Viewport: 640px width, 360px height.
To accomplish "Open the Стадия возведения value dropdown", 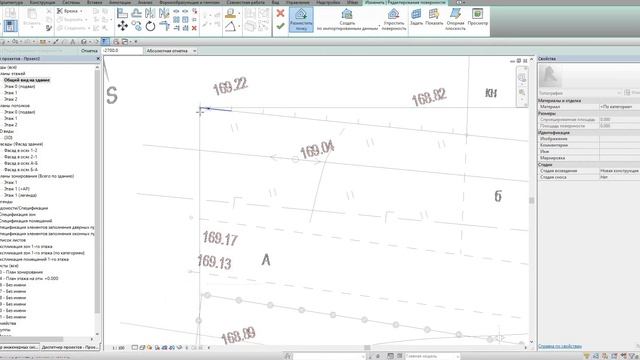I will 620,171.
